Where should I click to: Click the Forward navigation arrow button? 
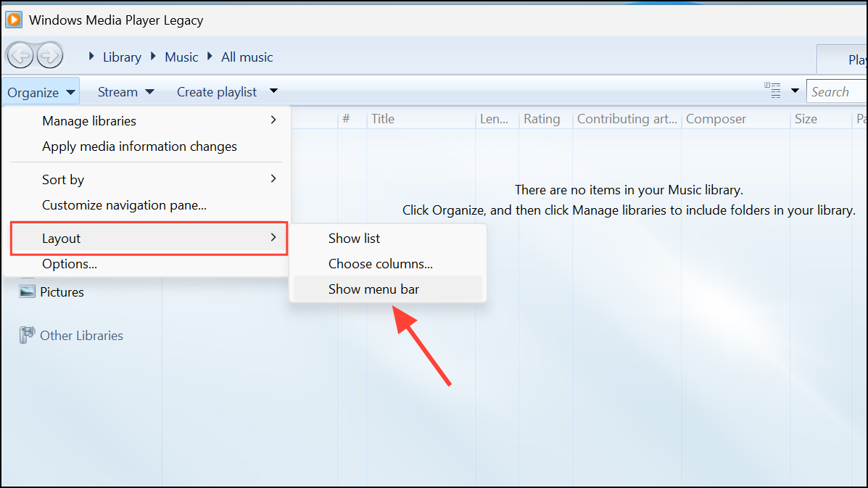50,55
